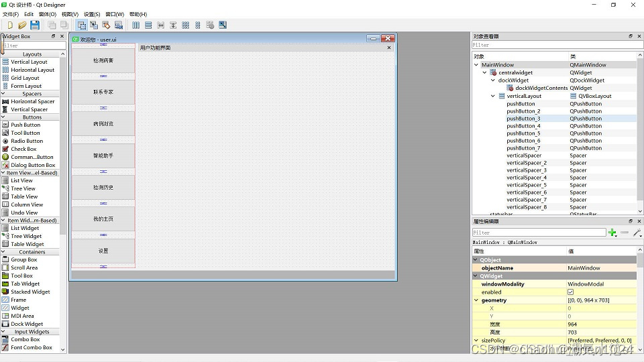Viewport: 644px width, 362px height.
Task: Apply Lay Out Vertically toolbar icon
Action: point(148,25)
